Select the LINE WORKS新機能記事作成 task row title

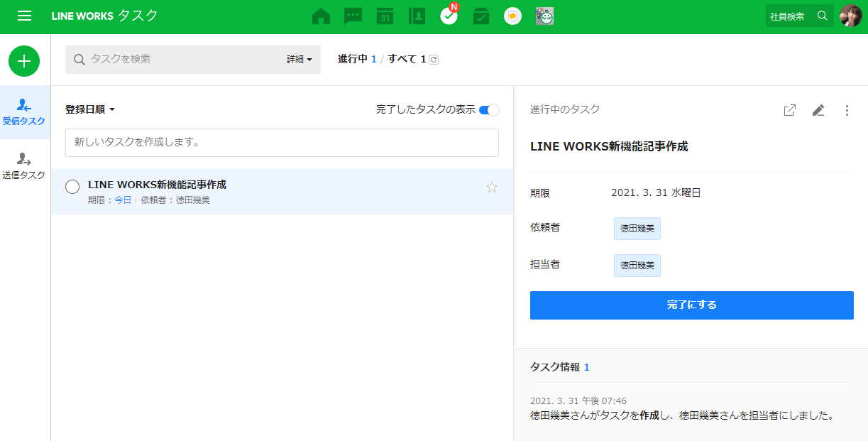coord(157,185)
